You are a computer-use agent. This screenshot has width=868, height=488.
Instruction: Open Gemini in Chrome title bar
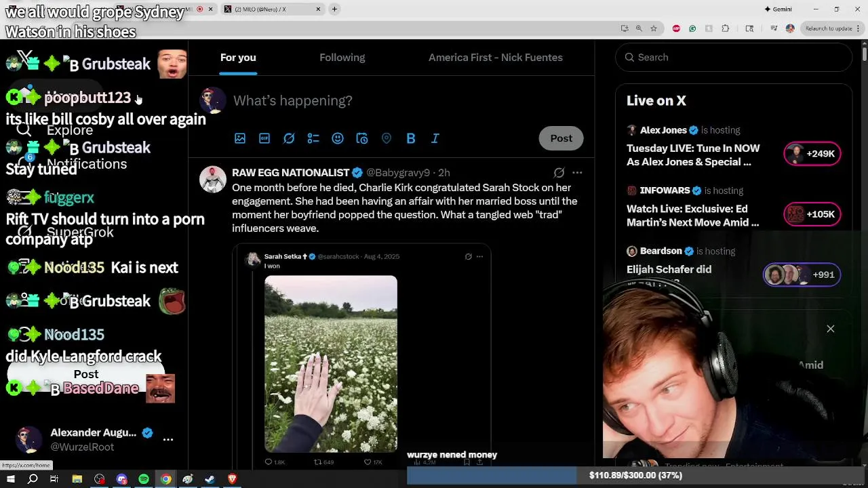(x=778, y=9)
